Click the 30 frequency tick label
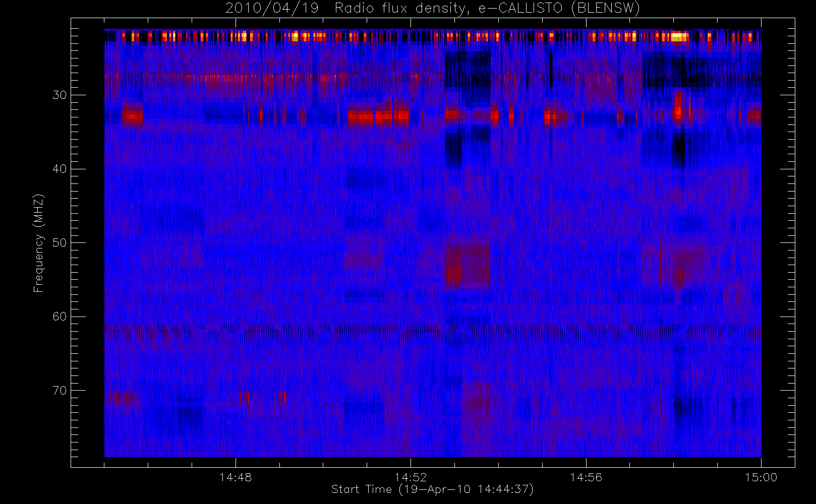 click(60, 95)
